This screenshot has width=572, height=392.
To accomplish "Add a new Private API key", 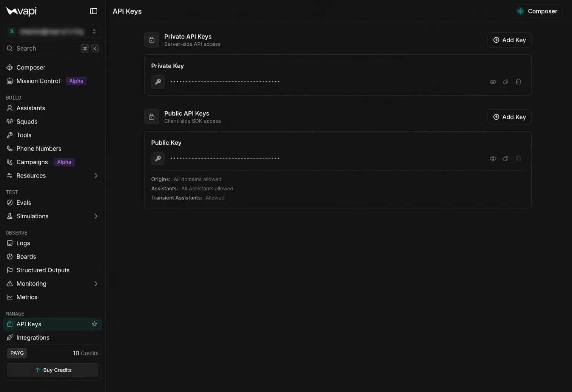I will [509, 40].
